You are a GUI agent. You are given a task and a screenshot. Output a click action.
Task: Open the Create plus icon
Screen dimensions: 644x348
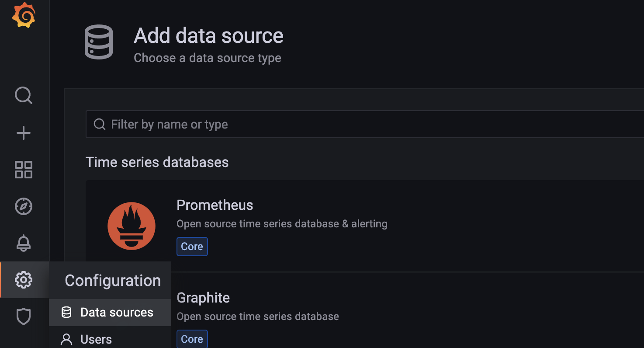pyautogui.click(x=24, y=133)
